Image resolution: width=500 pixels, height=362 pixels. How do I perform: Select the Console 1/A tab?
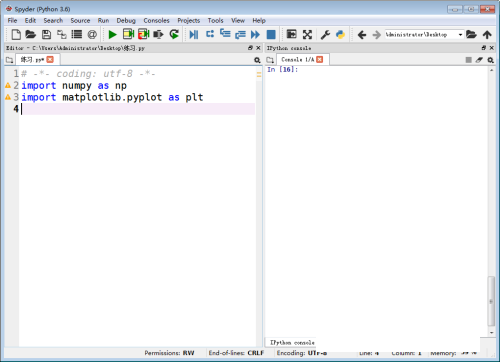tap(298, 60)
